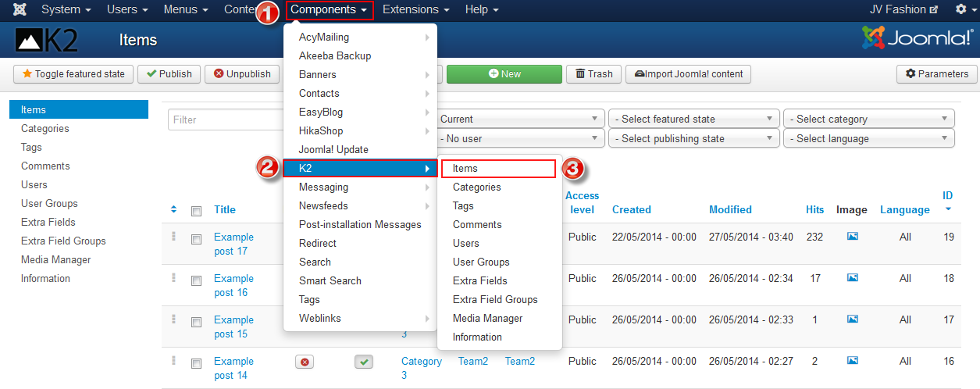Click image icon for Example post 15
Image resolution: width=980 pixels, height=389 pixels.
852,319
